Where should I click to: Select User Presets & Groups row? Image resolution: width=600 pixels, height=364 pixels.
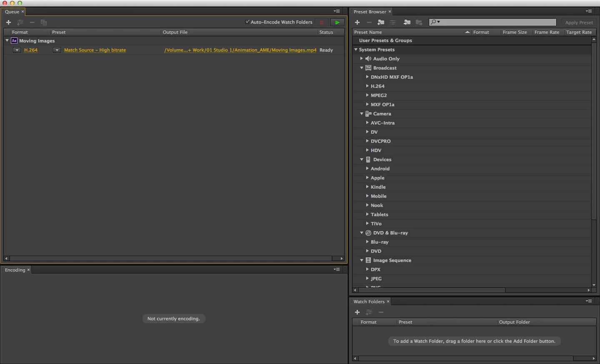(x=472, y=40)
